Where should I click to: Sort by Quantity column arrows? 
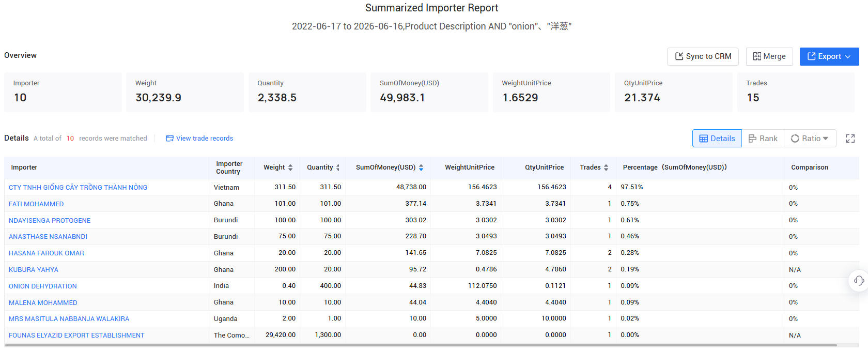[338, 167]
